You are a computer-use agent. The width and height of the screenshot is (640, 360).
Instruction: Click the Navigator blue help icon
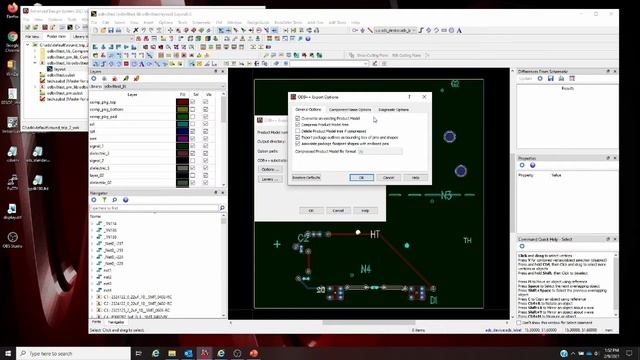125,200
